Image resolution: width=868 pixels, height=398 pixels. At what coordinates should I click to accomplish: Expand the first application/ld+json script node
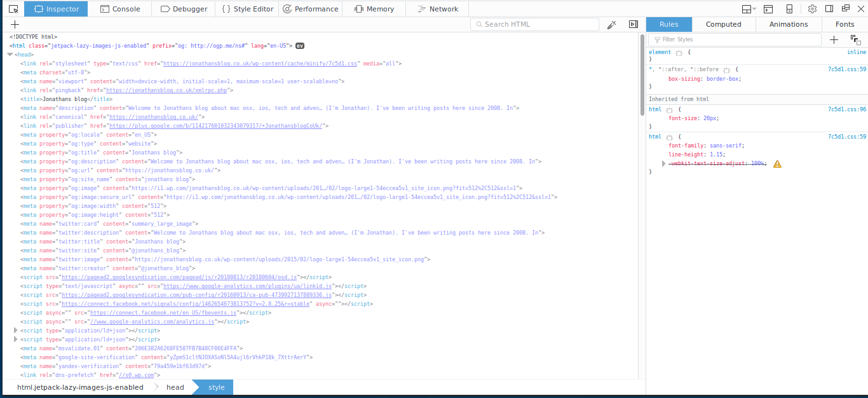tap(15, 330)
